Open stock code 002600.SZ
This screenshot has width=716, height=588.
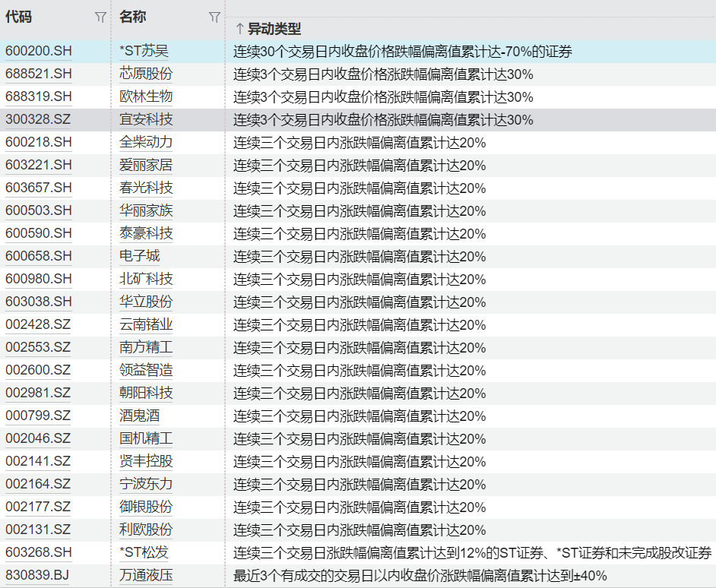38,370
